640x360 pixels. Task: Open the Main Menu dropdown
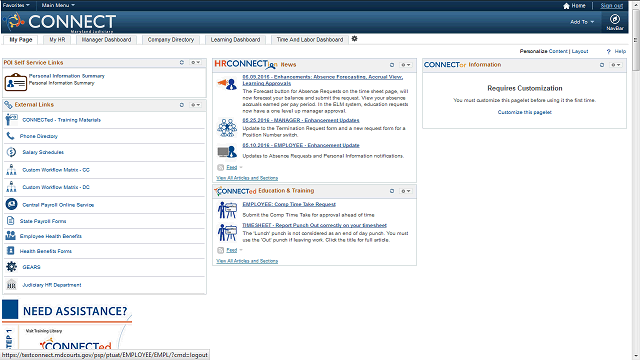point(58,5)
